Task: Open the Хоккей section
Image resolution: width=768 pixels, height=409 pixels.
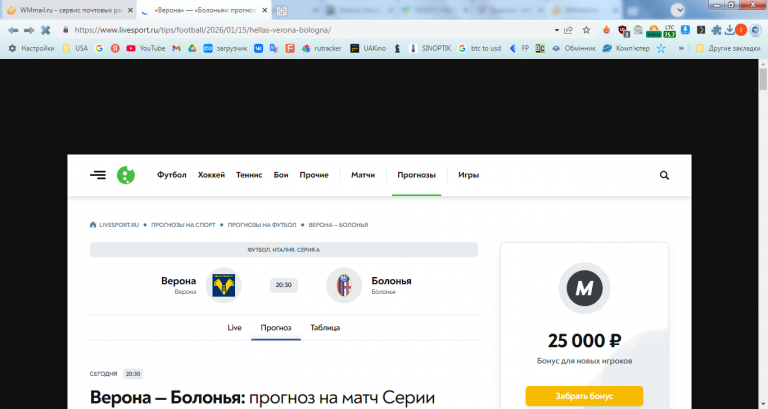Action: pos(211,175)
